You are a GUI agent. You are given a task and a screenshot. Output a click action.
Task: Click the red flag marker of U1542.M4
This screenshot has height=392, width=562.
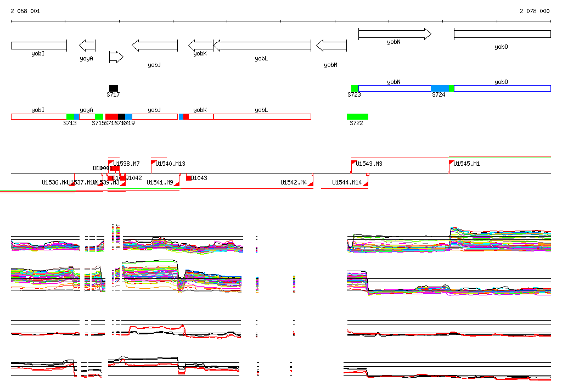click(x=311, y=183)
